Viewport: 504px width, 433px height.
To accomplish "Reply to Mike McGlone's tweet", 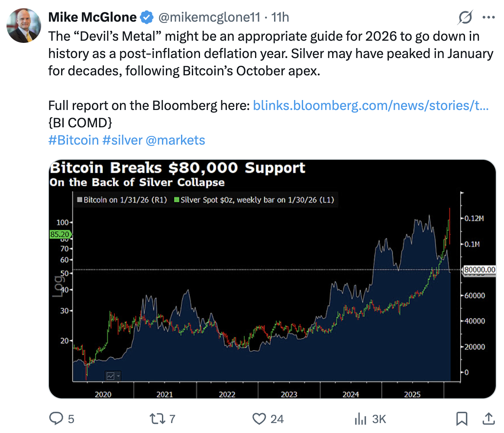I will pos(58,419).
